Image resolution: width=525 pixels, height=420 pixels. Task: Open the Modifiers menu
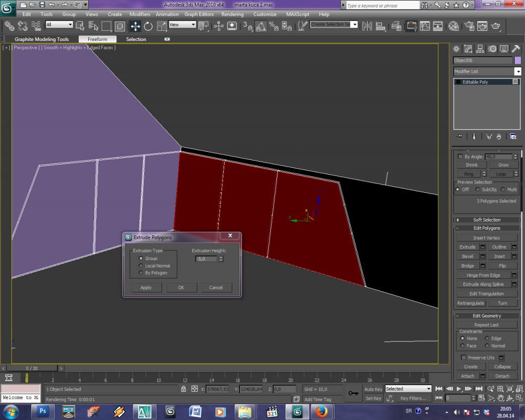pyautogui.click(x=139, y=14)
